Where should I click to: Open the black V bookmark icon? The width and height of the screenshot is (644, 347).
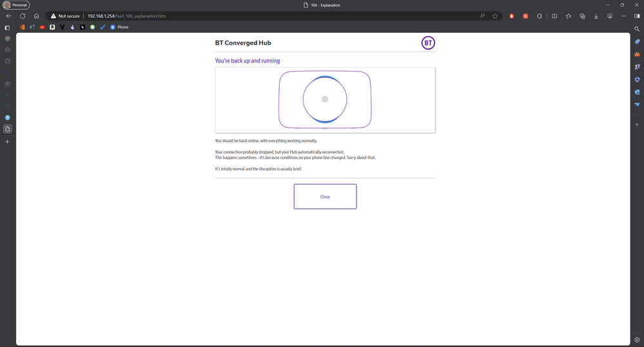(x=63, y=27)
